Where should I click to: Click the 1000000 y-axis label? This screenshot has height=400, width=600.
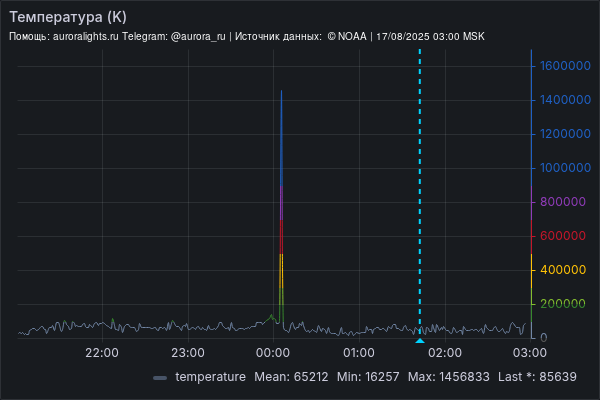(x=565, y=168)
